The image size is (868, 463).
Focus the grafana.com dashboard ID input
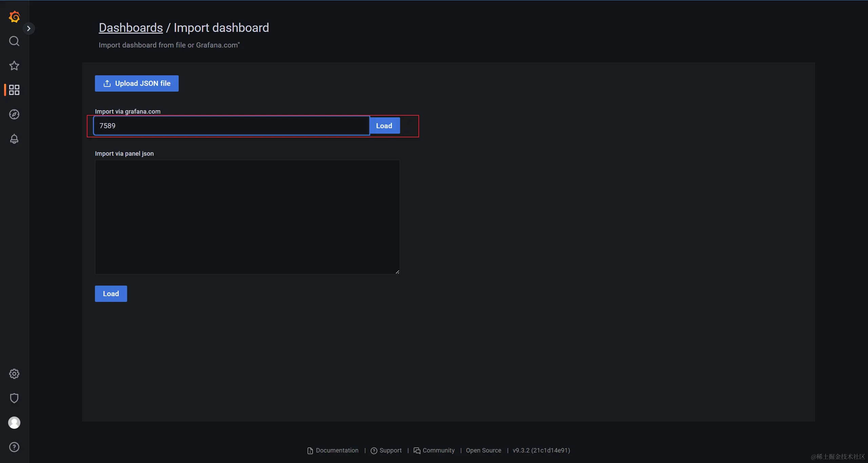[231, 126]
